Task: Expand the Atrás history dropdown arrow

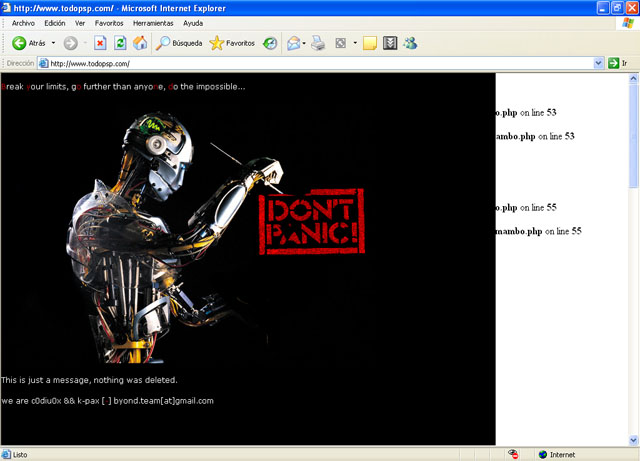Action: [x=53, y=43]
